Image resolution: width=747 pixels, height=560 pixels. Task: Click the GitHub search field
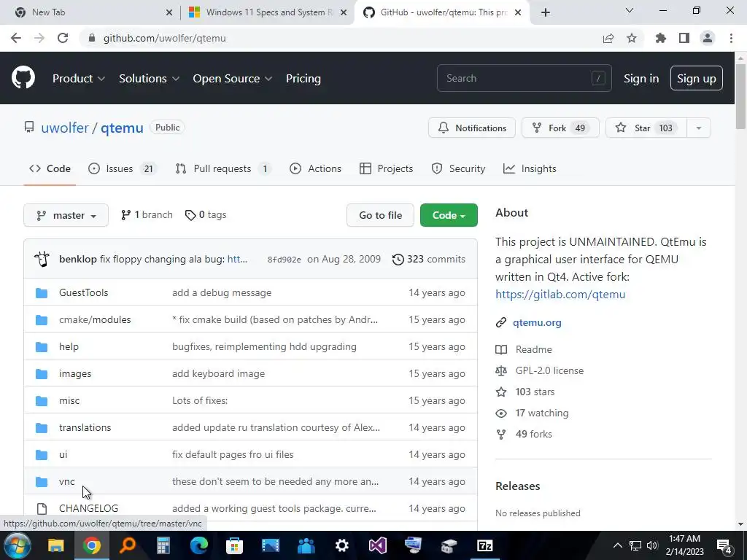524,78
